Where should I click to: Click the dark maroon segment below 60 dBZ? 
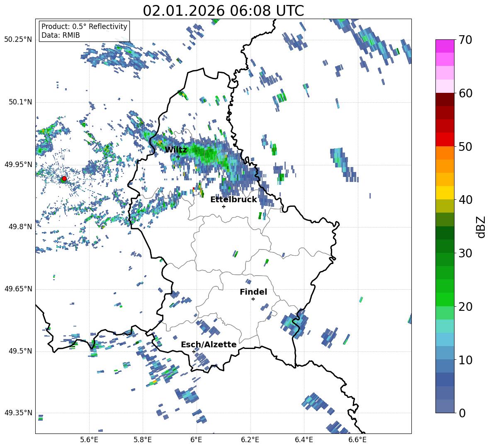point(445,99)
